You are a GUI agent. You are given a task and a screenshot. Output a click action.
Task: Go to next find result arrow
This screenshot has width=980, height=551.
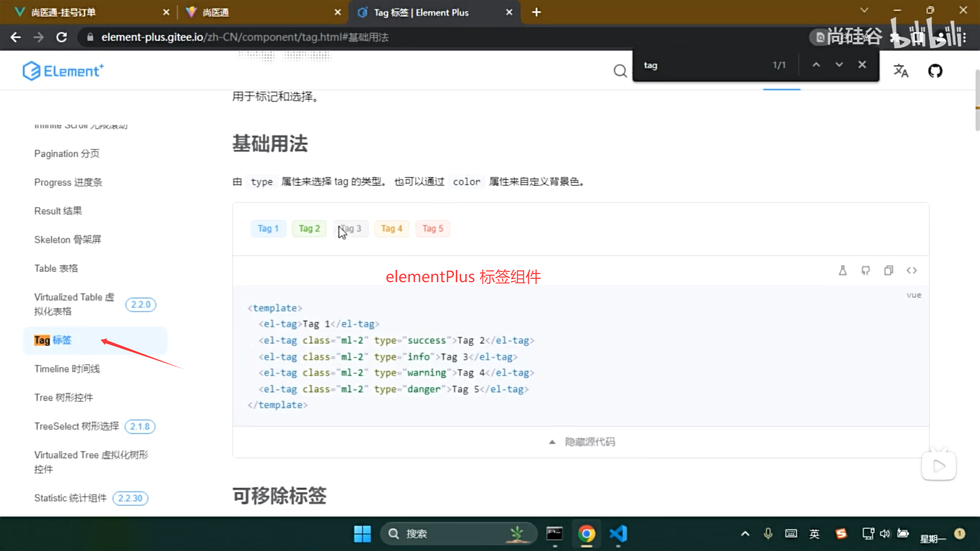tap(839, 65)
